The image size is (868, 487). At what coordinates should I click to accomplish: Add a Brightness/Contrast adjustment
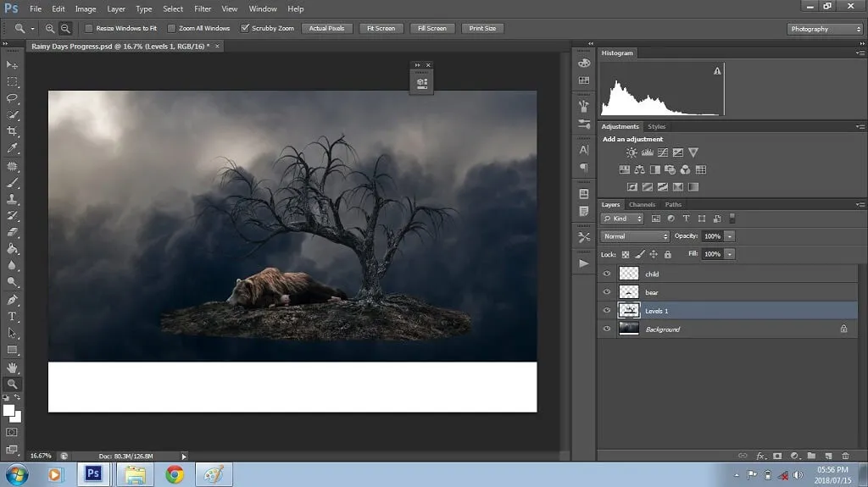[x=632, y=153]
